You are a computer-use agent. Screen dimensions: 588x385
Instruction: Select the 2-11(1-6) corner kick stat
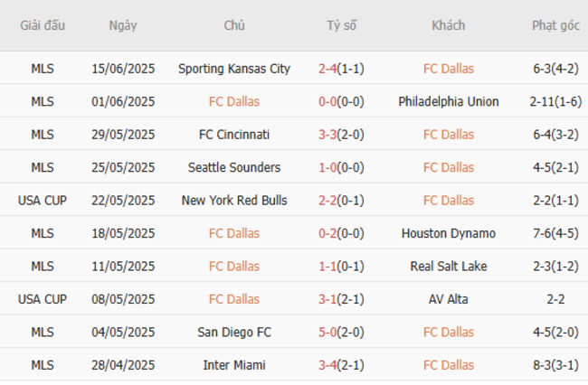[x=555, y=101]
